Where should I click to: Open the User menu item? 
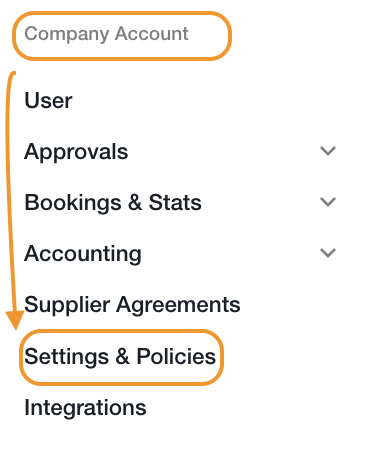point(48,100)
